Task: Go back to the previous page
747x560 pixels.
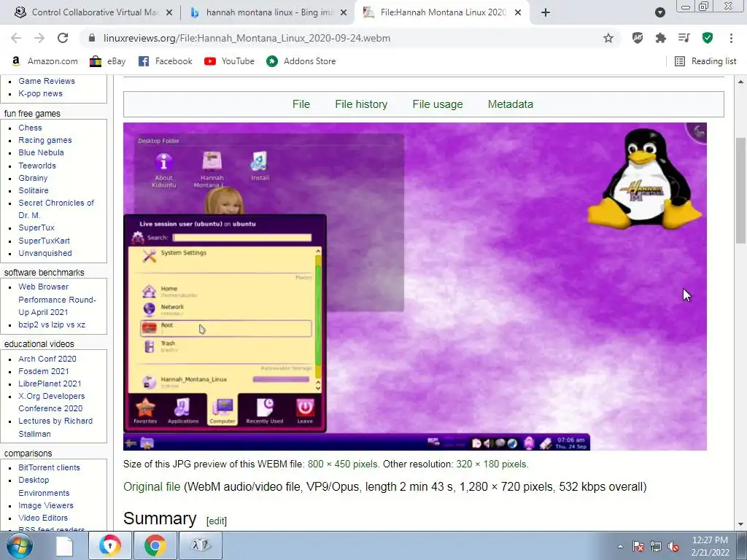Action: click(16, 38)
